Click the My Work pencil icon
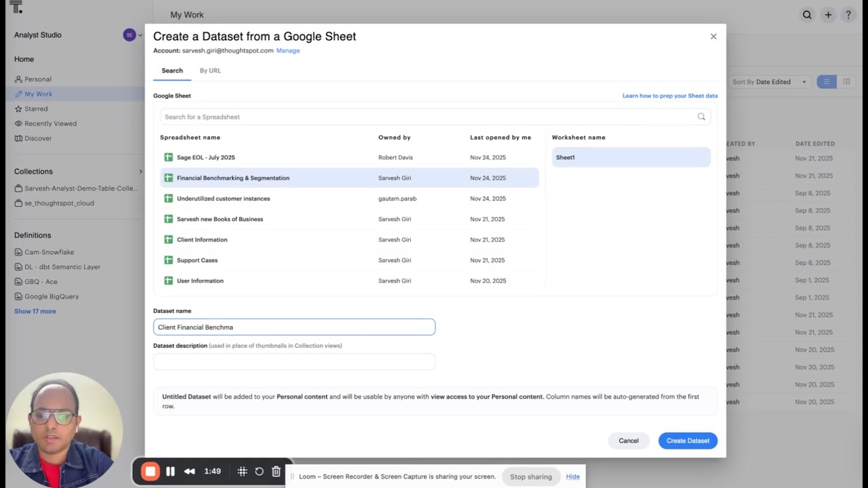The height and width of the screenshot is (488, 868). [x=18, y=94]
